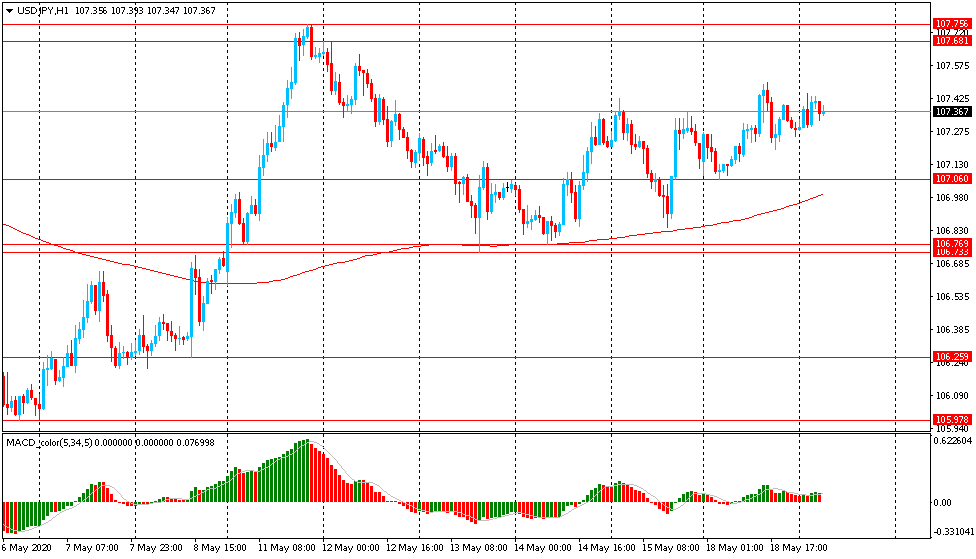Click the red 106.259 price level label

tap(952, 357)
